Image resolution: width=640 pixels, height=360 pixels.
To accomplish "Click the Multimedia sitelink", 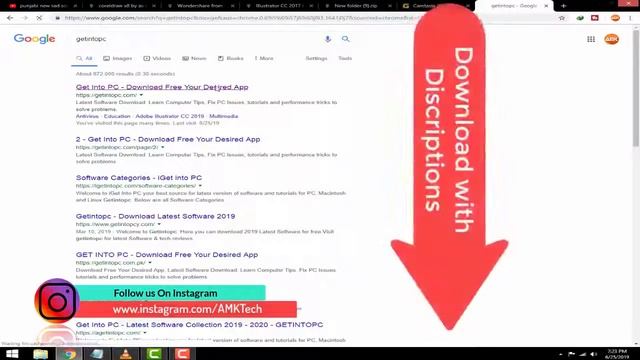I will 224,116.
